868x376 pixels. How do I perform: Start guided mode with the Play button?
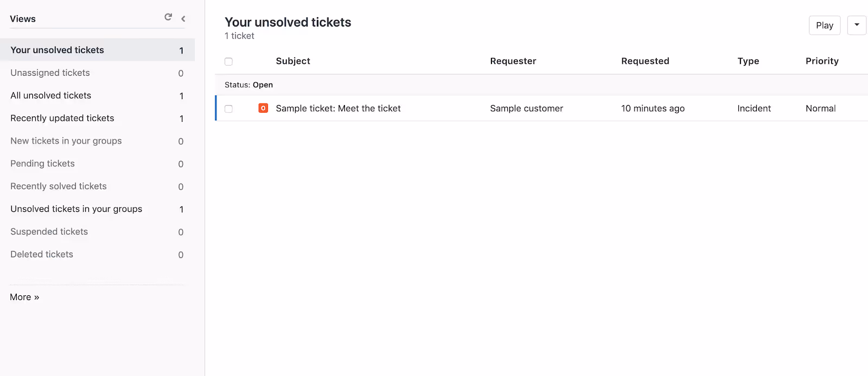[x=824, y=25]
